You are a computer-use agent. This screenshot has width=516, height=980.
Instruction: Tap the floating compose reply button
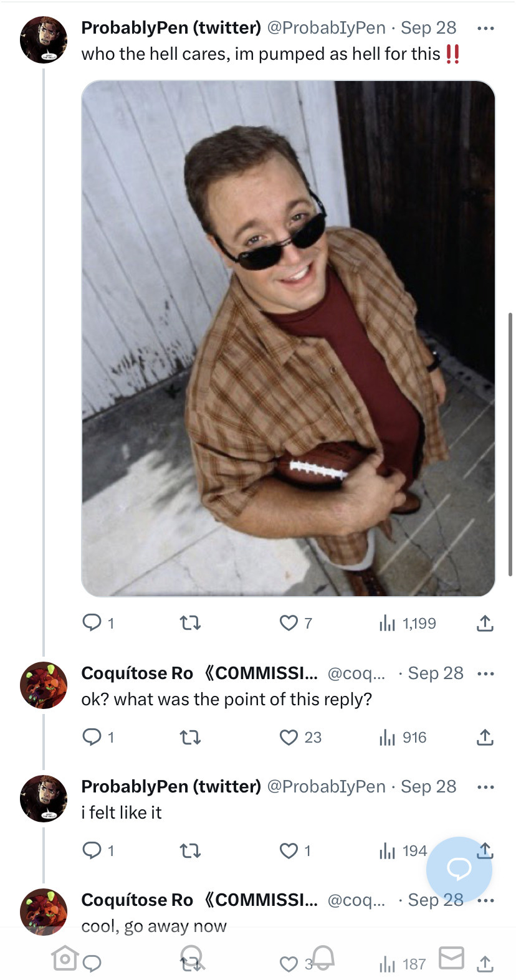tap(459, 869)
